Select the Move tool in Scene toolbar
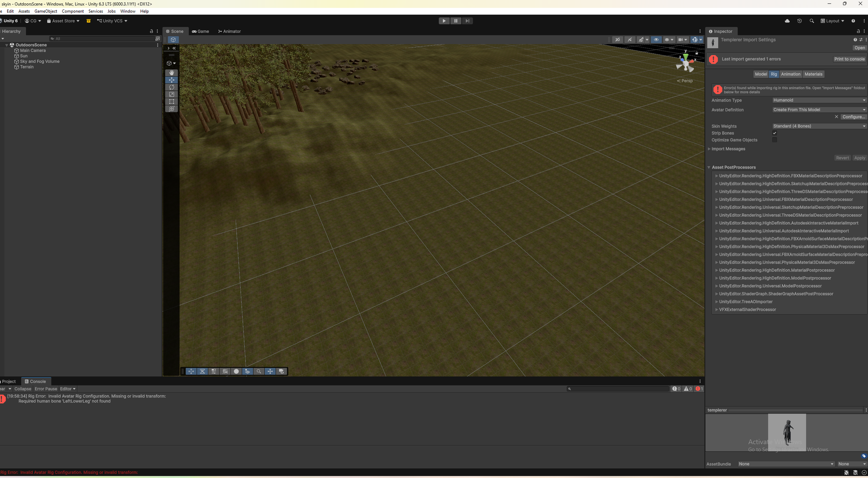This screenshot has height=478, width=868. point(172,80)
